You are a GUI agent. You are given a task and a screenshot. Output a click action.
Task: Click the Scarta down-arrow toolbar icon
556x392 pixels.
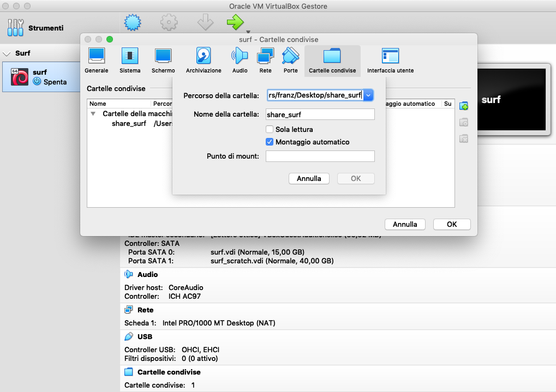205,22
